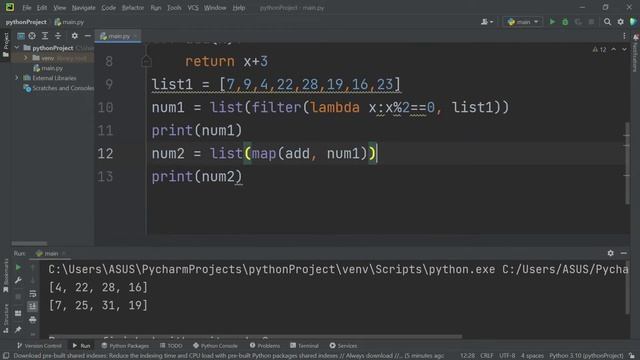Open the Python Console tool window
Screen dimensions: 640x360
pos(215,346)
